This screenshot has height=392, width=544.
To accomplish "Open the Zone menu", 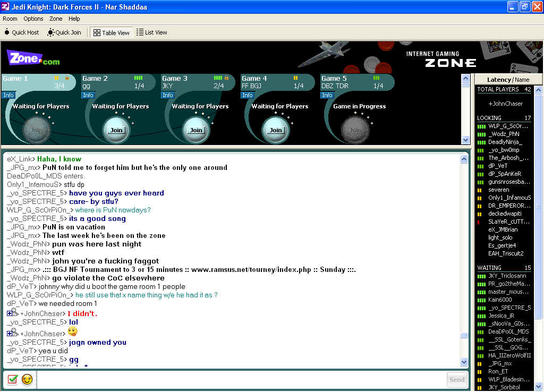I will point(56,19).
